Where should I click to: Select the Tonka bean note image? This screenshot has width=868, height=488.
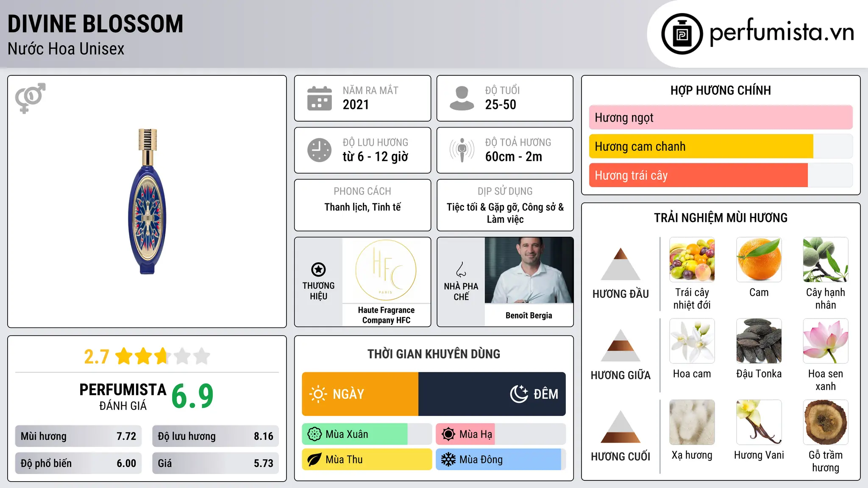759,341
